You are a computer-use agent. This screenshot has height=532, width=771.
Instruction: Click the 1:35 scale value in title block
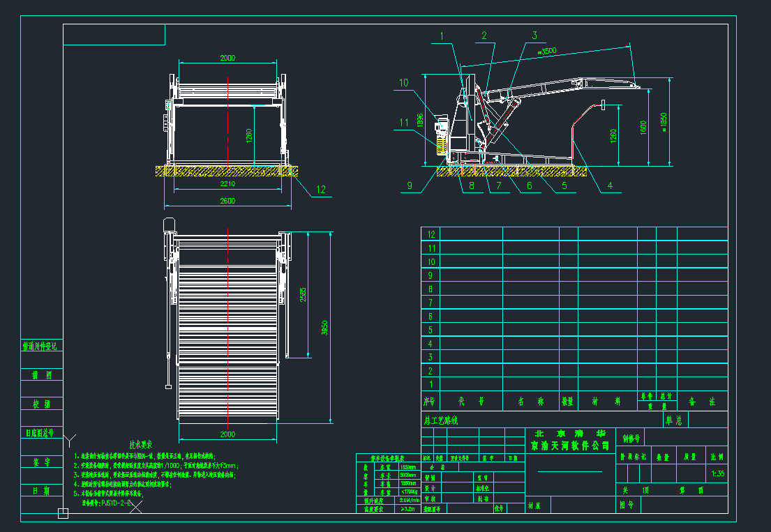(x=716, y=473)
